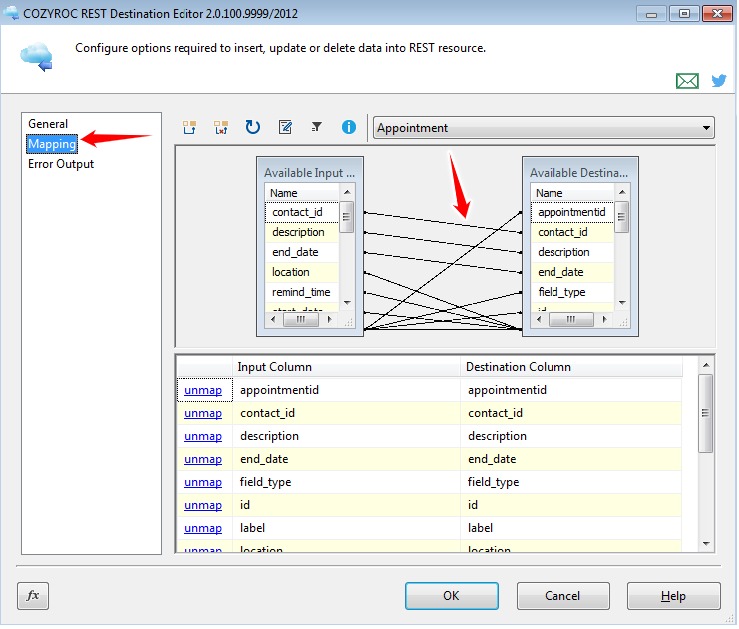The image size is (739, 629).
Task: Open the Appointment resource dropdown
Action: pos(543,128)
